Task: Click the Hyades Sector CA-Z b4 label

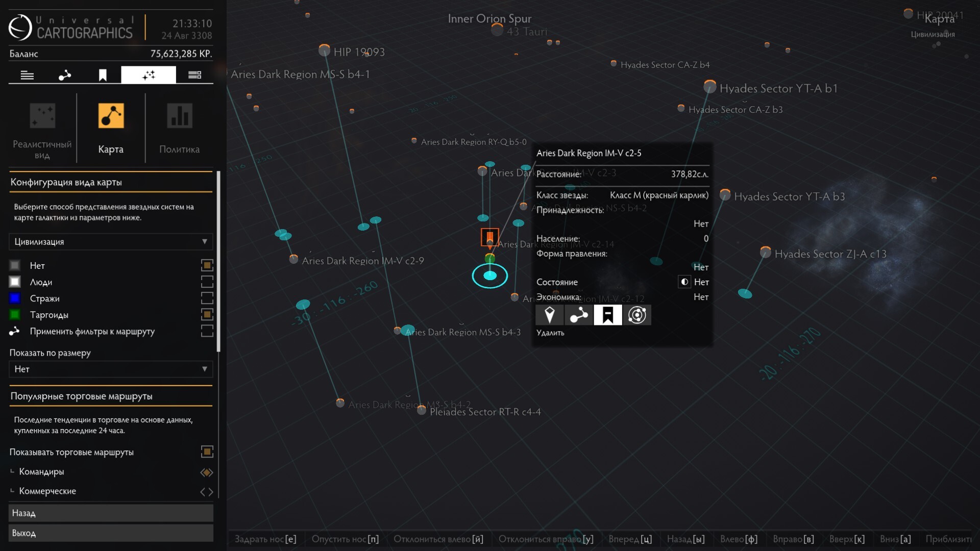Action: [x=665, y=65]
